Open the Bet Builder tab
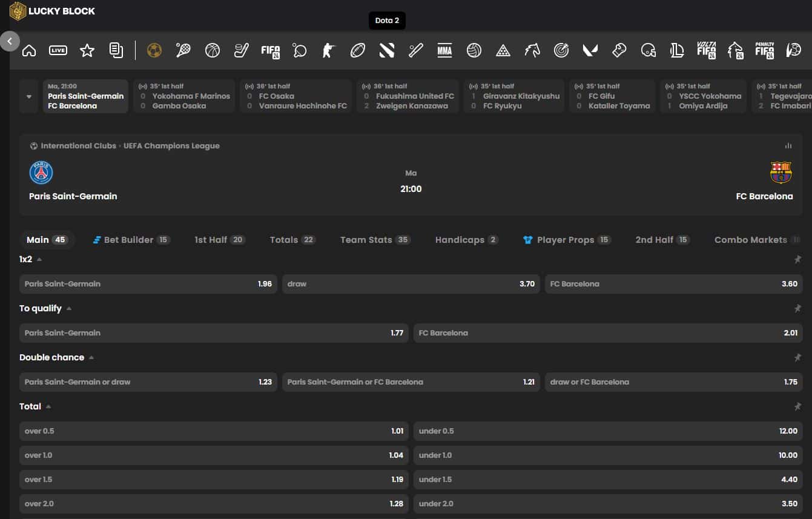 click(x=131, y=240)
